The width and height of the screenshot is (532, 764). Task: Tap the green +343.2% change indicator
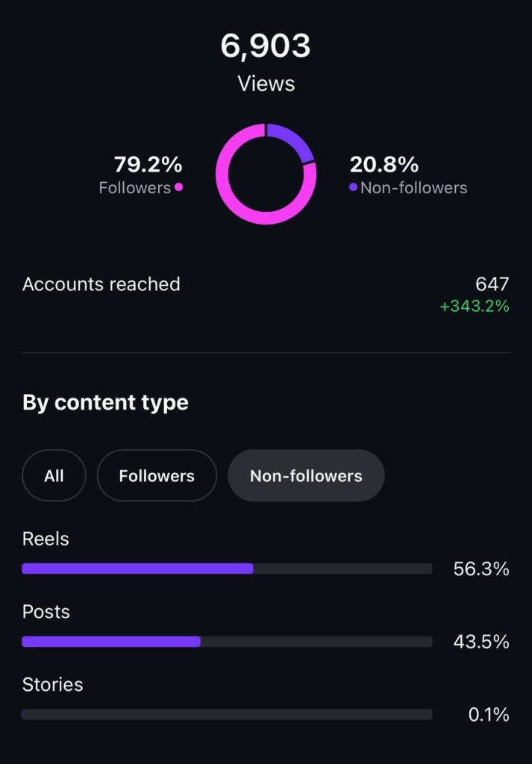click(474, 306)
